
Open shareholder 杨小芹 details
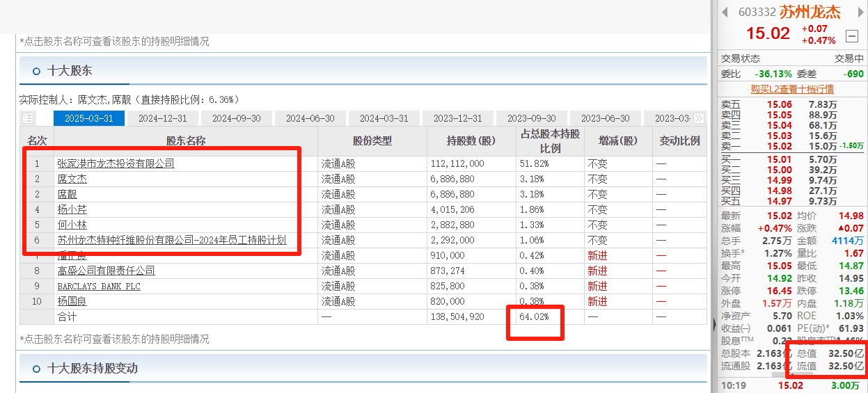pos(72,209)
